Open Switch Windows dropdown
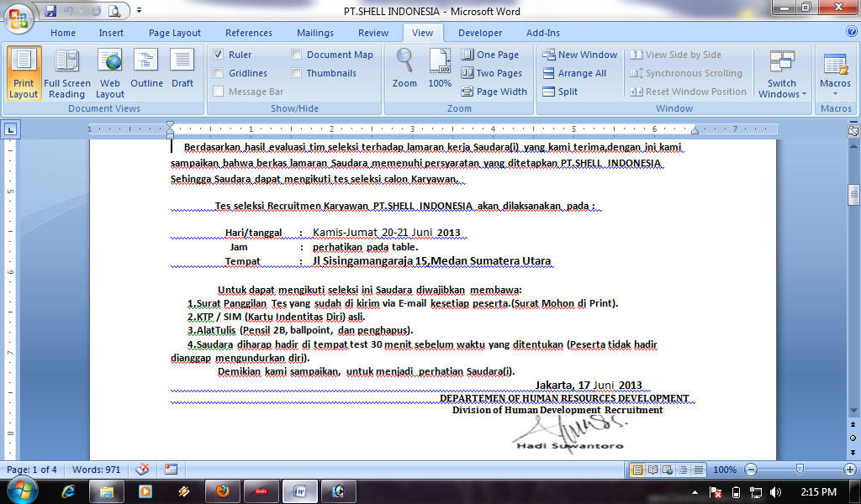The image size is (861, 504). pos(782,73)
